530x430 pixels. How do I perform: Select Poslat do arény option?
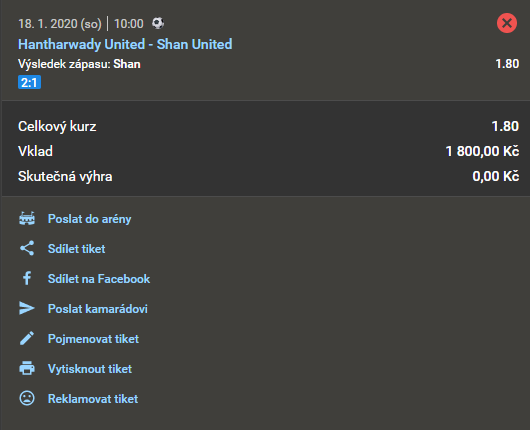coord(90,219)
